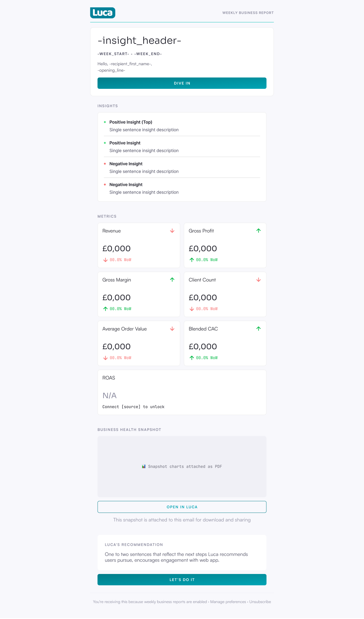
Task: Click the Gross Margin label
Action: [x=117, y=280]
